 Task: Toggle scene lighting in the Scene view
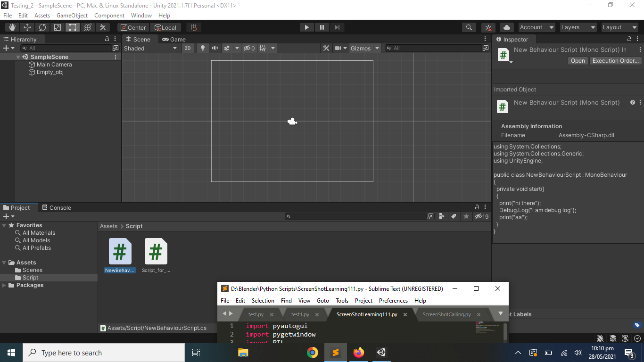point(202,48)
